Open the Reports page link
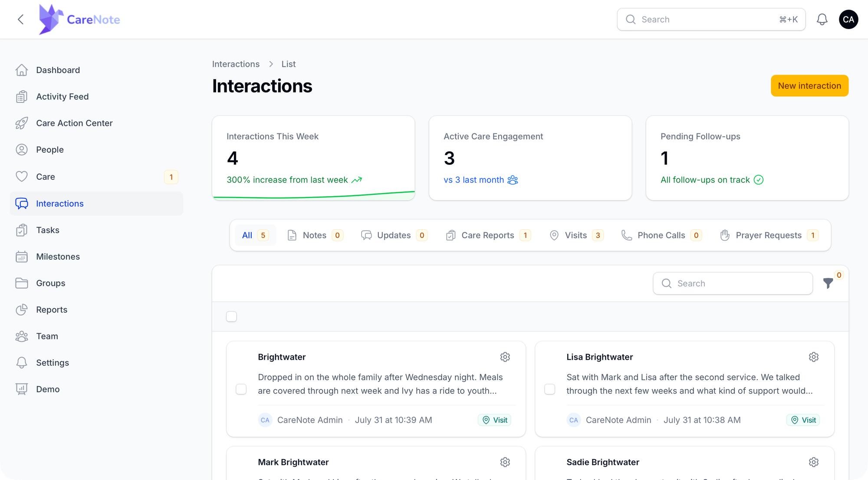Image resolution: width=868 pixels, height=480 pixels. click(x=52, y=309)
